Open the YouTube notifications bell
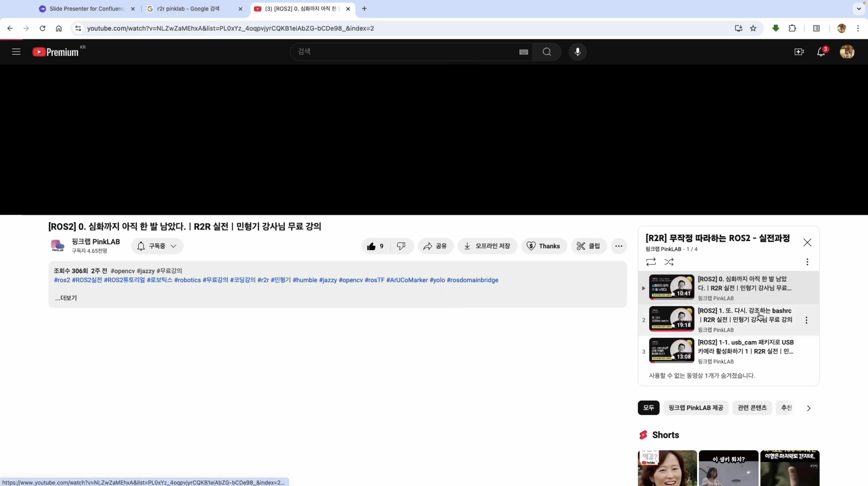Screen dimensions: 868x486 click(821, 52)
